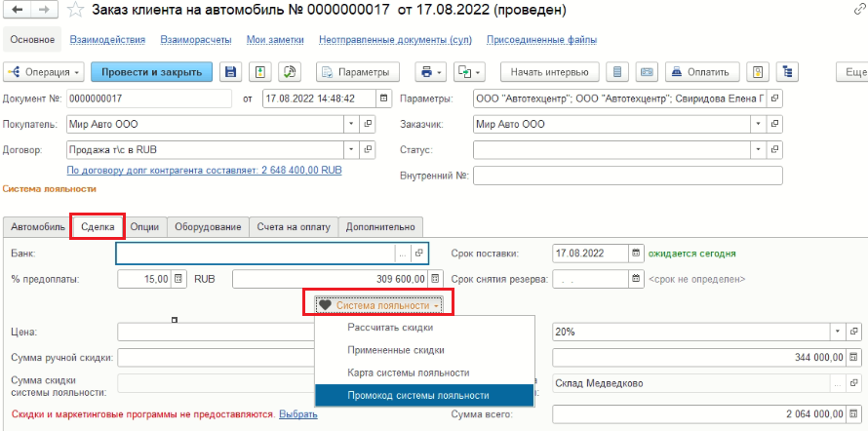Click the post document icon
Screen dimensions: 868x431
(x=260, y=72)
